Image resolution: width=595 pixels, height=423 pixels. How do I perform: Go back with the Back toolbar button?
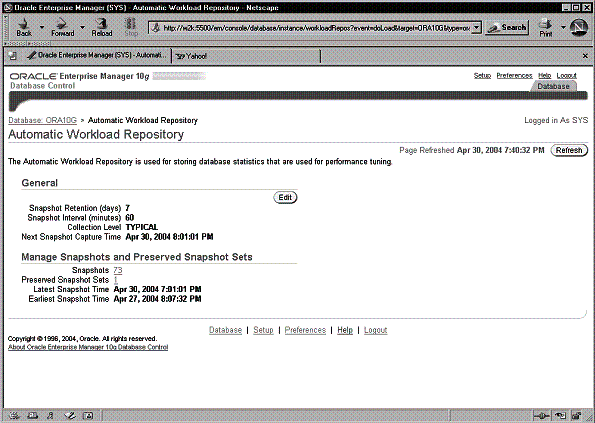[24, 27]
